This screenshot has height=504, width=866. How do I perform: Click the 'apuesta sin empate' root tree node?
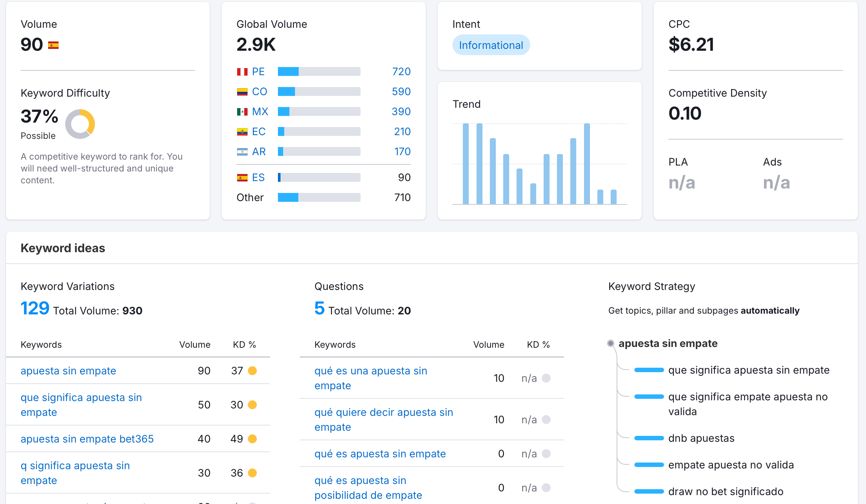(x=668, y=343)
